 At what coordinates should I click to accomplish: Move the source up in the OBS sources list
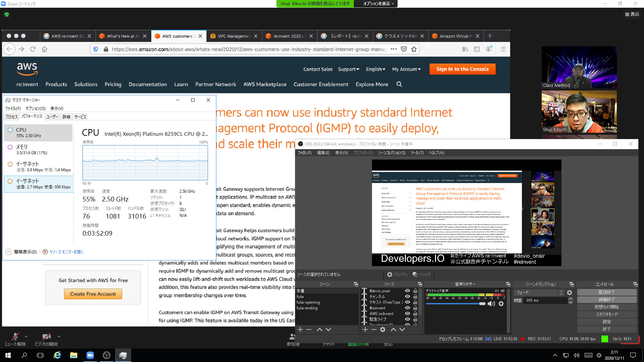click(393, 329)
